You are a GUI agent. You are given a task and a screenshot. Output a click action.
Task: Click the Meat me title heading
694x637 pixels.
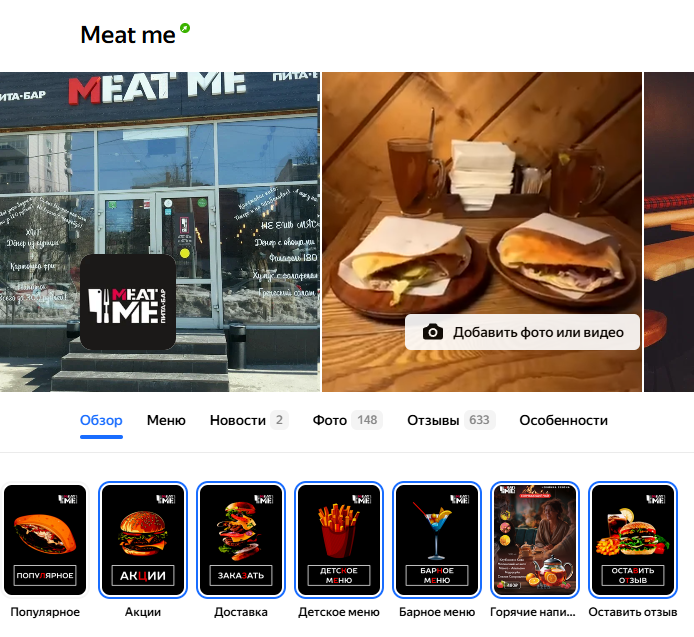[128, 35]
